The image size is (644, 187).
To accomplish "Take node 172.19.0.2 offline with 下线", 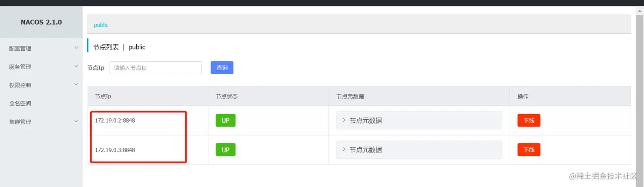I will pyautogui.click(x=529, y=121).
